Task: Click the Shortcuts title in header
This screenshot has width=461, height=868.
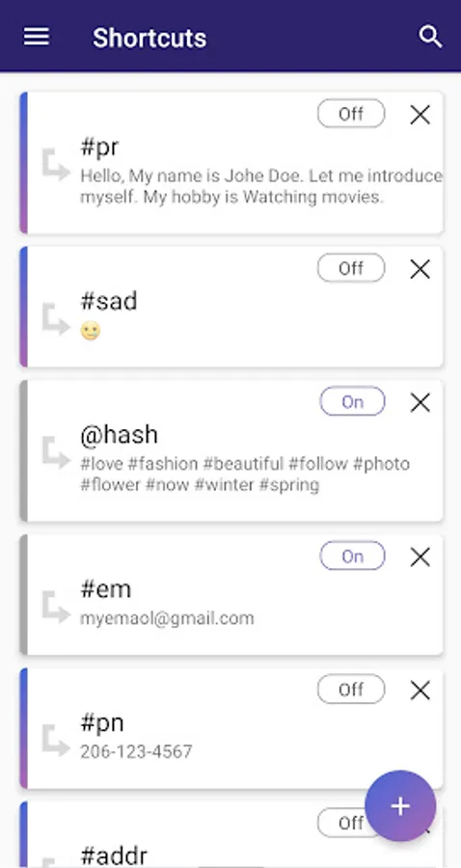Action: pos(149,39)
